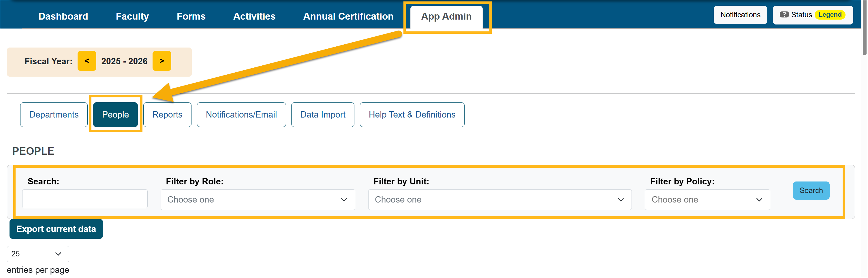
Task: Go to previous fiscal year
Action: coord(87,61)
